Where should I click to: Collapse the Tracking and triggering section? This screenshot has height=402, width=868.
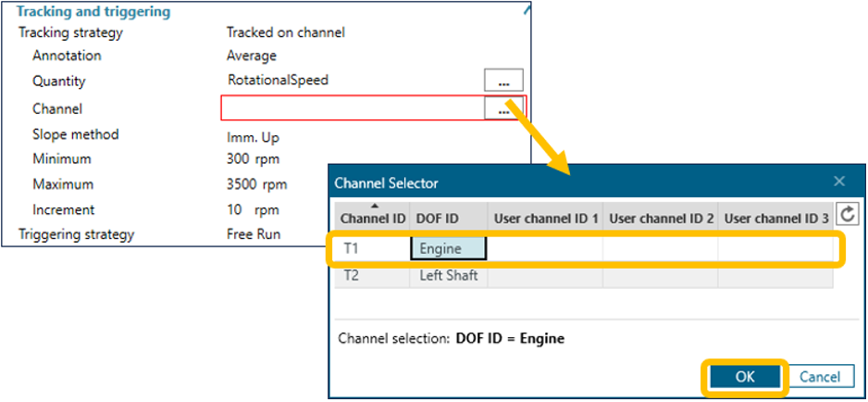tap(527, 11)
